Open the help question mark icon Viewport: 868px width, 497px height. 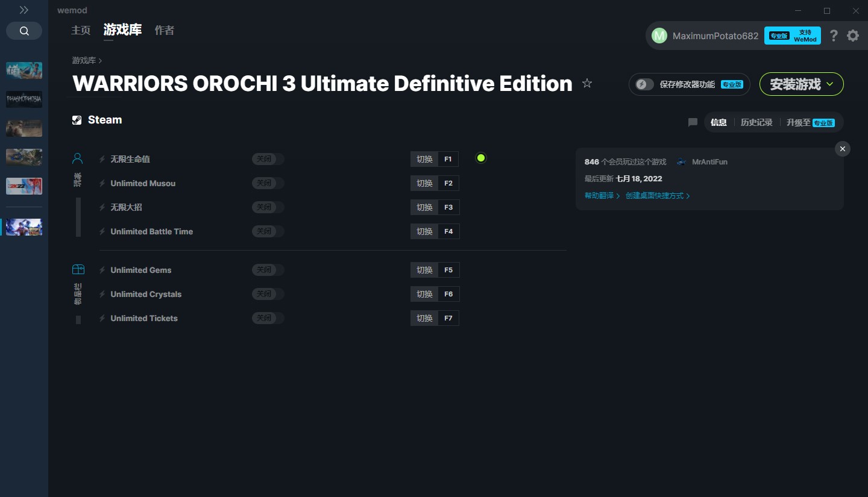[x=834, y=36]
